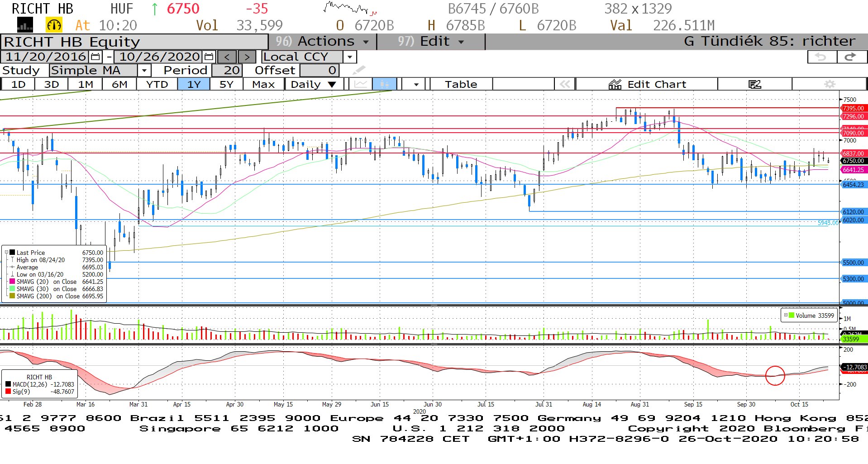Click the 6641.25 magenta axis label

854,170
